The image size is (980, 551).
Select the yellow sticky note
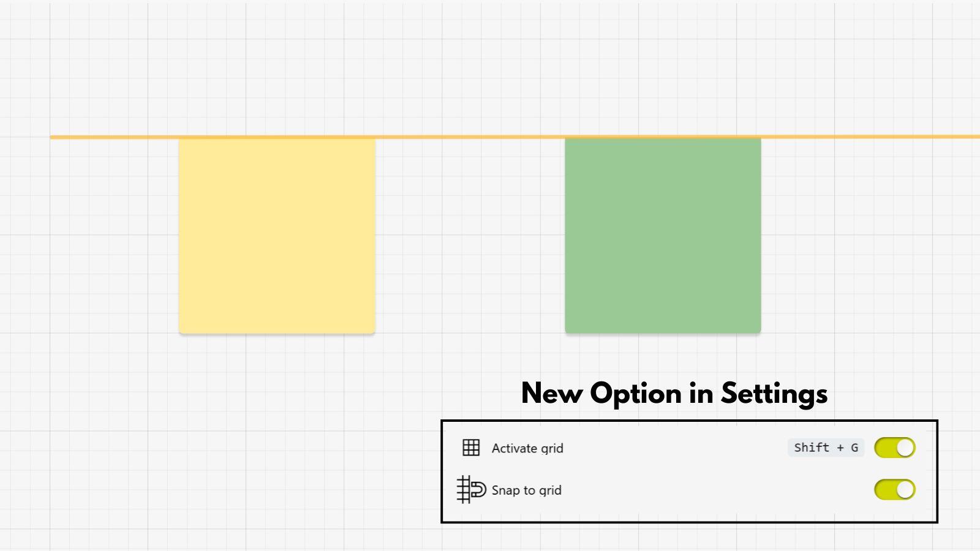[x=276, y=236]
